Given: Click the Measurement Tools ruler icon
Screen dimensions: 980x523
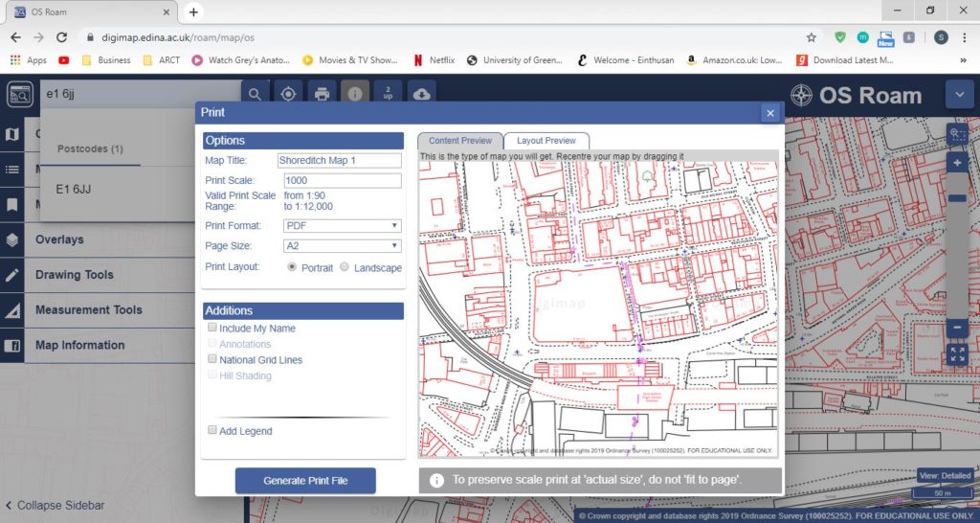Looking at the screenshot, I should coord(11,310).
